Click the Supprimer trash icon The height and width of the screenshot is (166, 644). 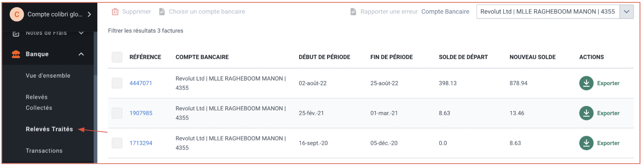(115, 12)
